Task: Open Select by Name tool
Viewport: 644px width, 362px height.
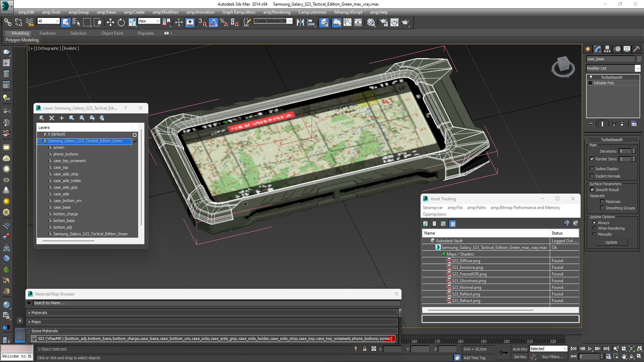Action: point(76,22)
